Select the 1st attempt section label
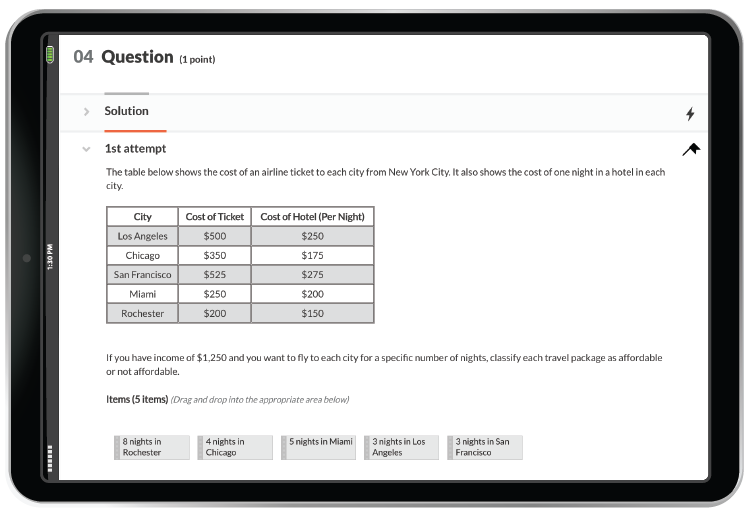 135,149
